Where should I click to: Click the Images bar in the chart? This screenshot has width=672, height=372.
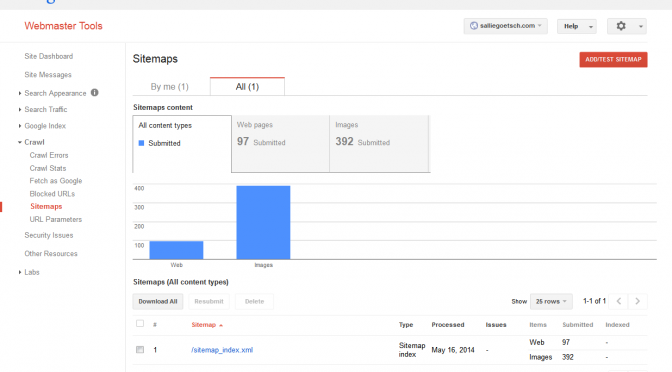pos(263,222)
